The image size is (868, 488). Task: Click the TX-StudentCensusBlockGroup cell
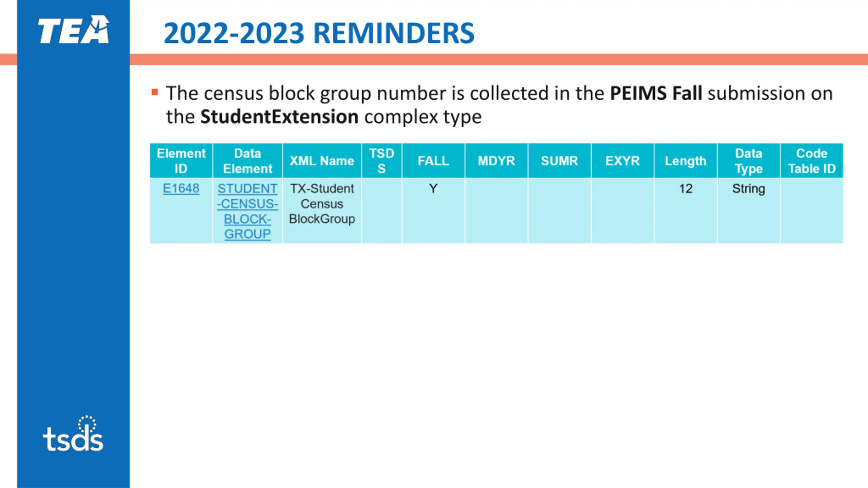tap(322, 211)
